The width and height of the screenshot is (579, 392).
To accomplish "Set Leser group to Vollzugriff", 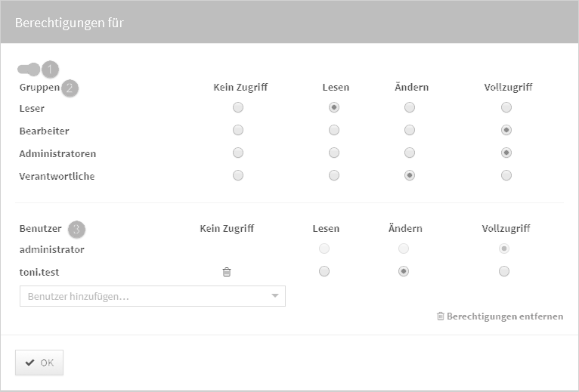I will pyautogui.click(x=506, y=108).
